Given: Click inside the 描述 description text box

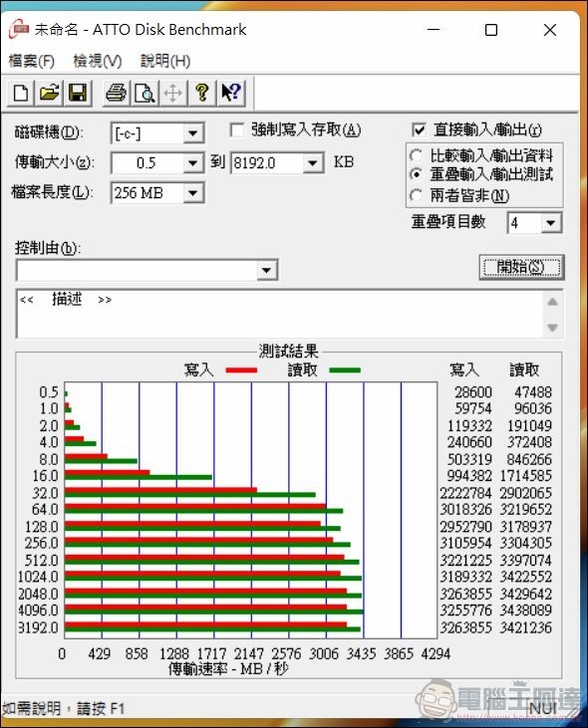Looking at the screenshot, I should [x=279, y=315].
